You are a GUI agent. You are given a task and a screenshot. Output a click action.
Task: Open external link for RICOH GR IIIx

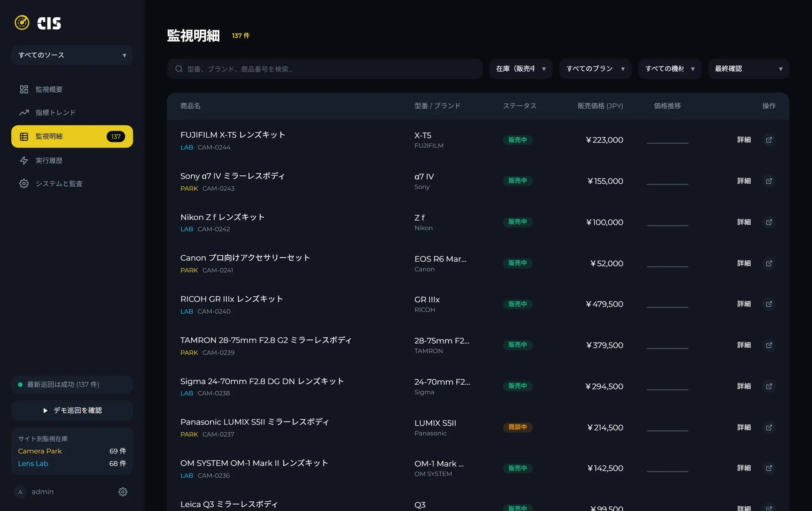[769, 304]
